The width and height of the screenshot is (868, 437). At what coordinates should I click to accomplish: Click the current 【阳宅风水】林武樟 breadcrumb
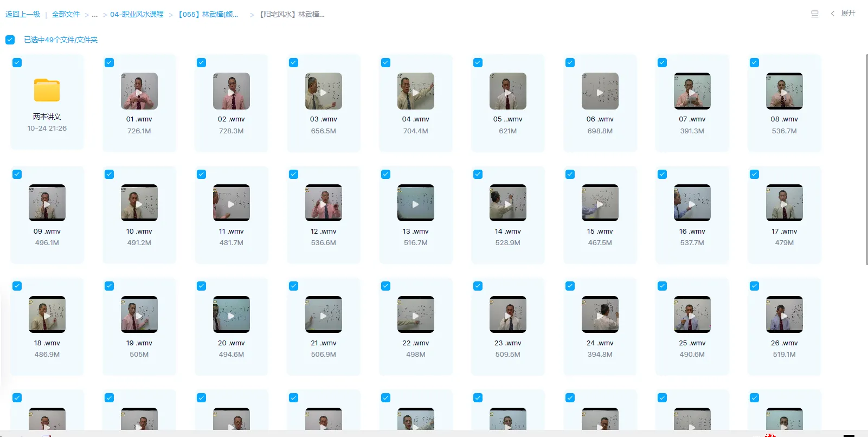(x=292, y=14)
